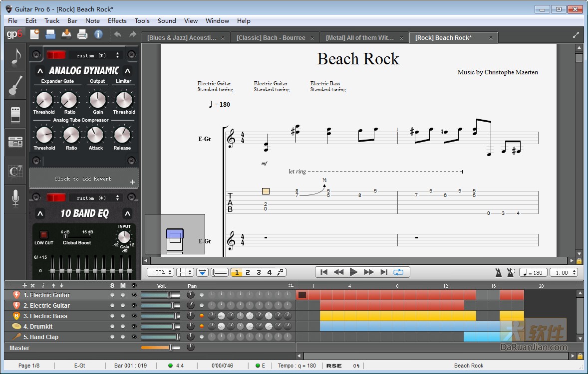
Task: Print the score using the printer icon
Action: 82,34
